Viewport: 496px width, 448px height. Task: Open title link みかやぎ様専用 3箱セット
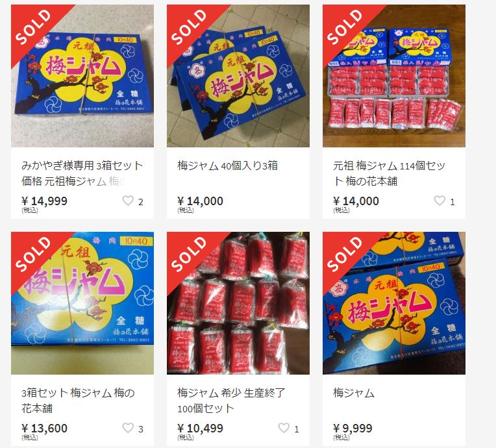click(x=82, y=173)
